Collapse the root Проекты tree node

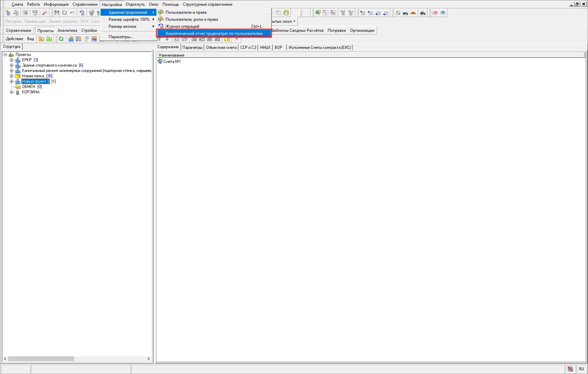[5, 55]
